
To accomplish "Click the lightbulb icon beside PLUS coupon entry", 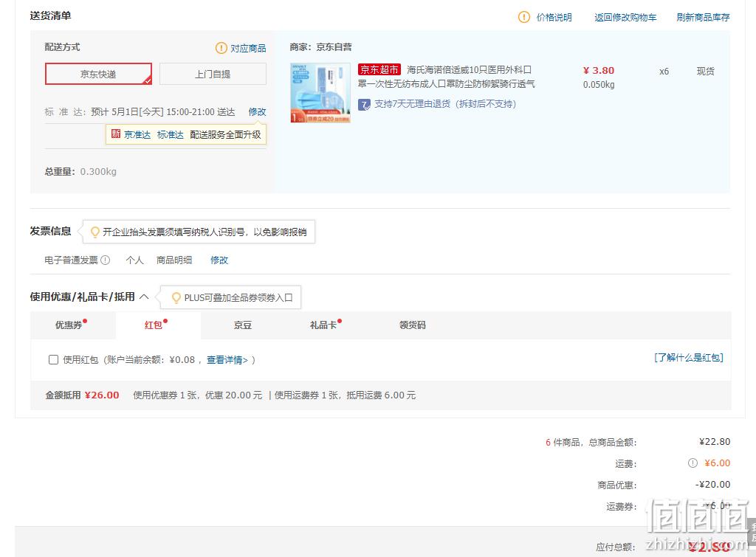I will pyautogui.click(x=176, y=298).
